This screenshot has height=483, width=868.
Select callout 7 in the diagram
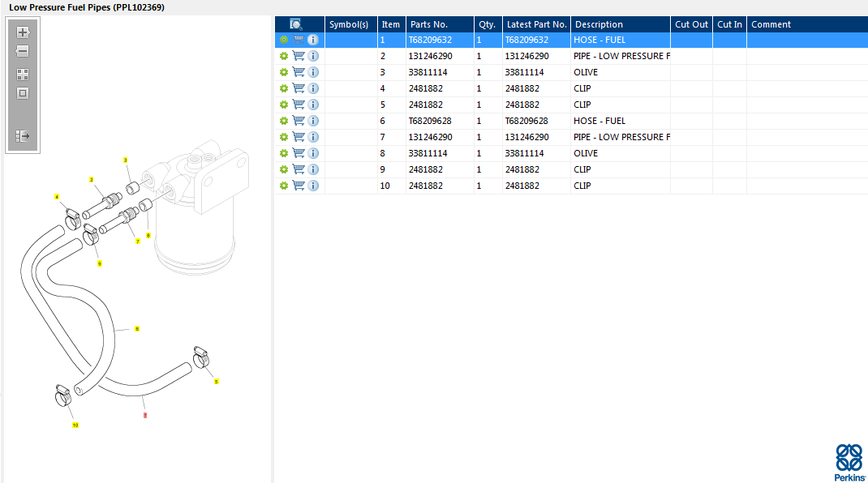point(138,241)
